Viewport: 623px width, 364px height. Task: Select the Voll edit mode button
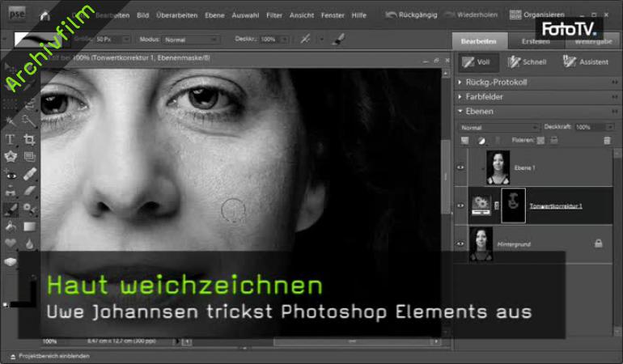pos(478,62)
